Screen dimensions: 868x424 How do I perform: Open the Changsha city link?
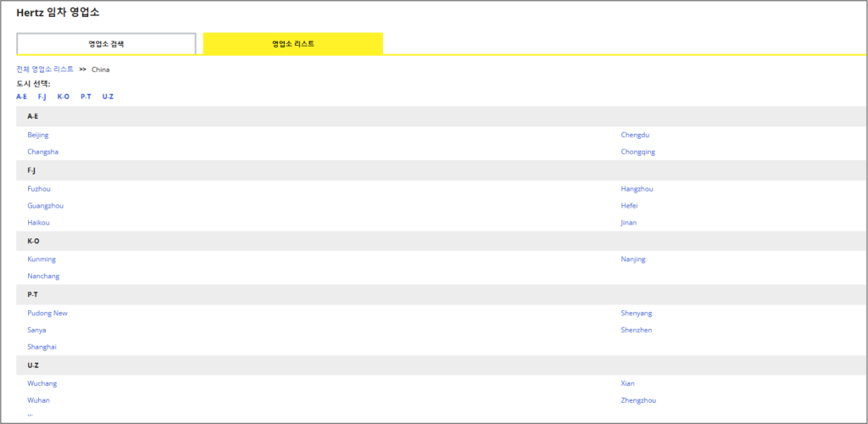point(43,152)
